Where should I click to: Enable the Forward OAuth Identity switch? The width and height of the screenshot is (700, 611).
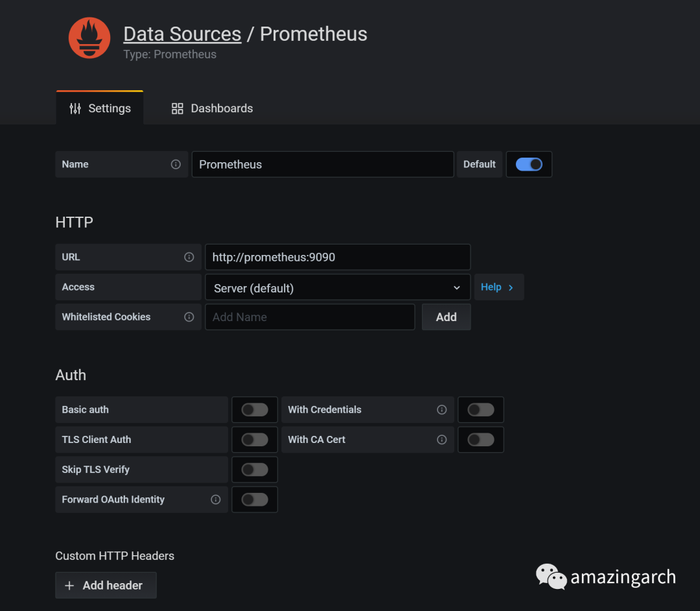click(x=255, y=500)
